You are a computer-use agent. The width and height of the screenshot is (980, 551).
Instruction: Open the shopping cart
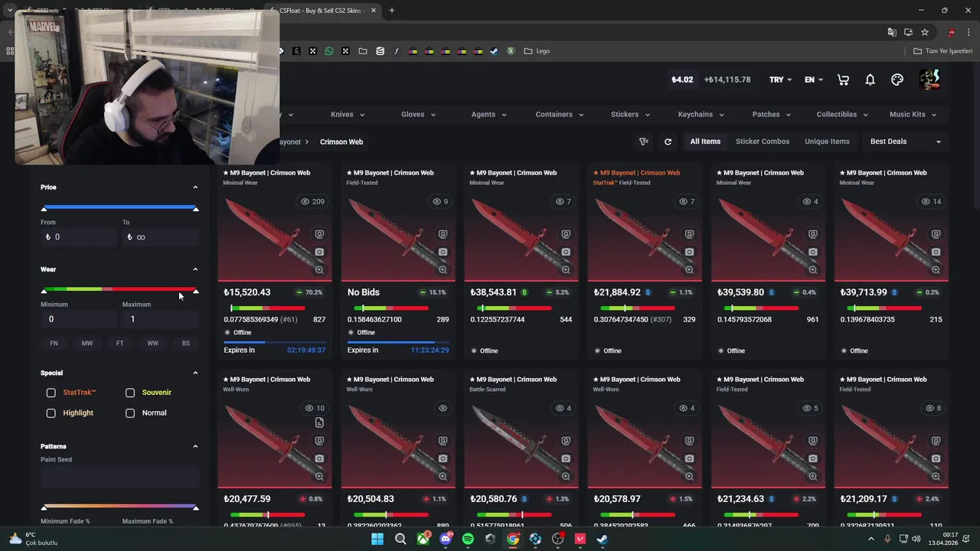(x=843, y=80)
